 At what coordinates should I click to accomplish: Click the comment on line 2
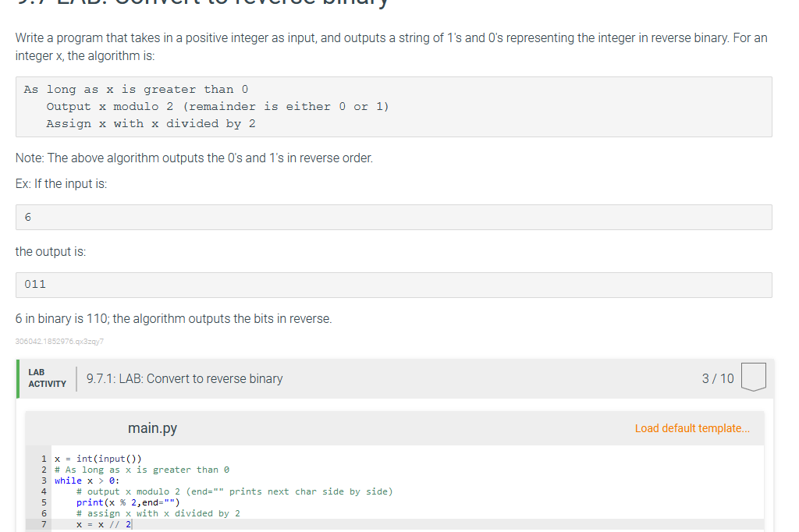[144, 469]
